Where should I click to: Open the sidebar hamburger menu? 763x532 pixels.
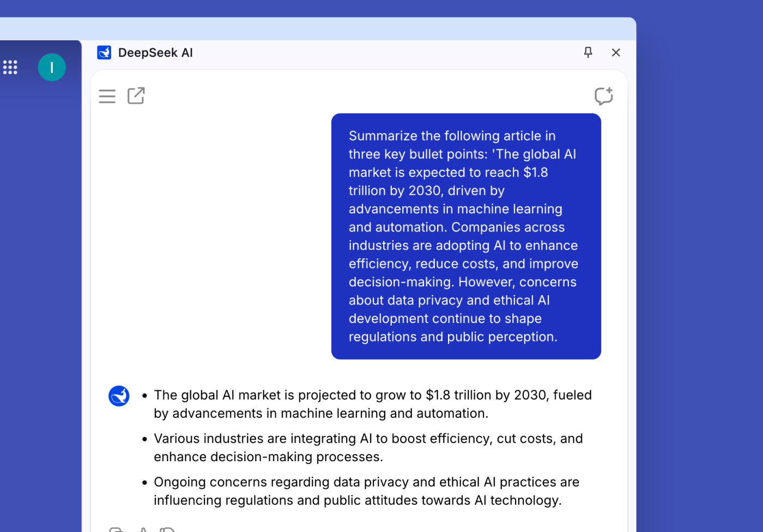[107, 96]
